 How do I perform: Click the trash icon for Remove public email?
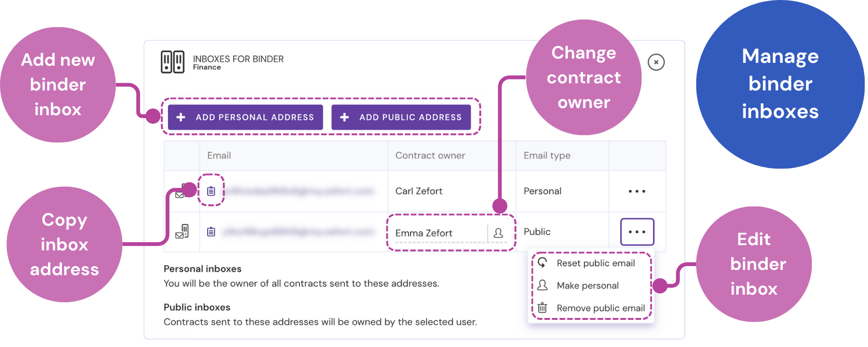(542, 308)
